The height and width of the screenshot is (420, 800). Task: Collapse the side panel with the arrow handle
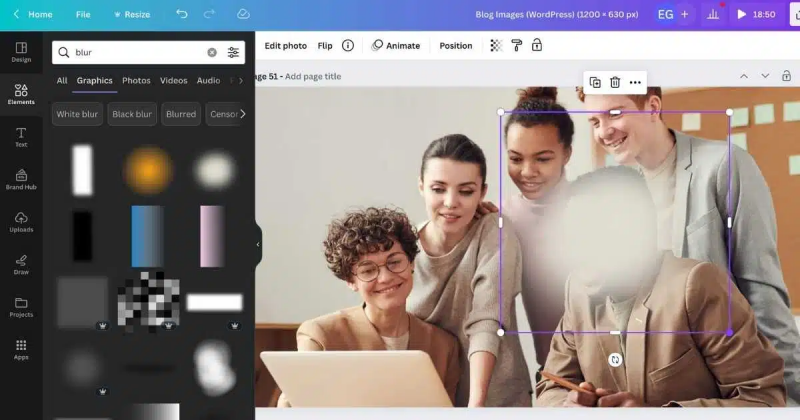tap(258, 244)
